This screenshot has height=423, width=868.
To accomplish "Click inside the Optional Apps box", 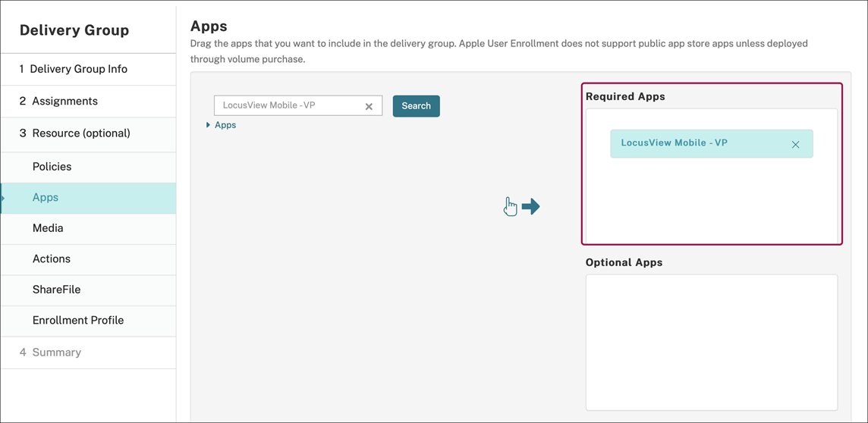I will click(x=711, y=342).
